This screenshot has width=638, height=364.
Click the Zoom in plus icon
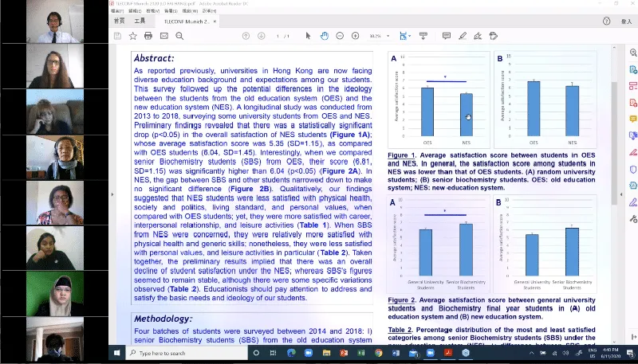(x=355, y=36)
